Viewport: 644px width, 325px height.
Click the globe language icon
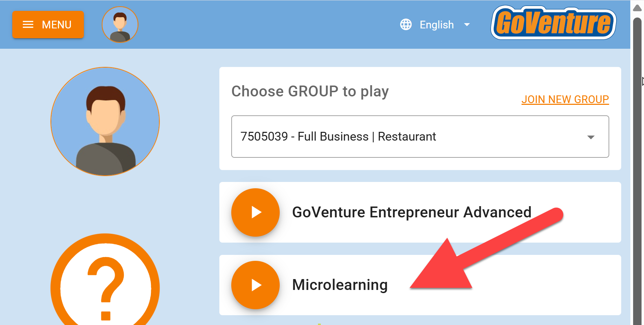coord(406,25)
